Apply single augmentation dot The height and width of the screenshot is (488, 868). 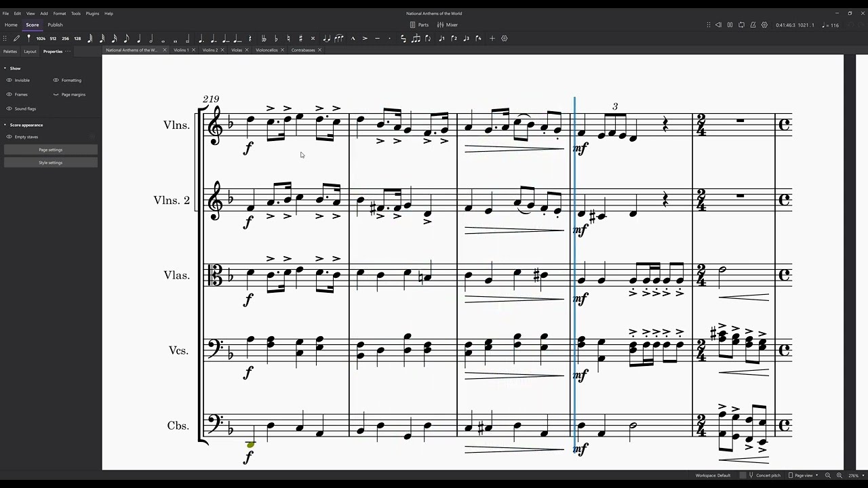[x=201, y=39]
